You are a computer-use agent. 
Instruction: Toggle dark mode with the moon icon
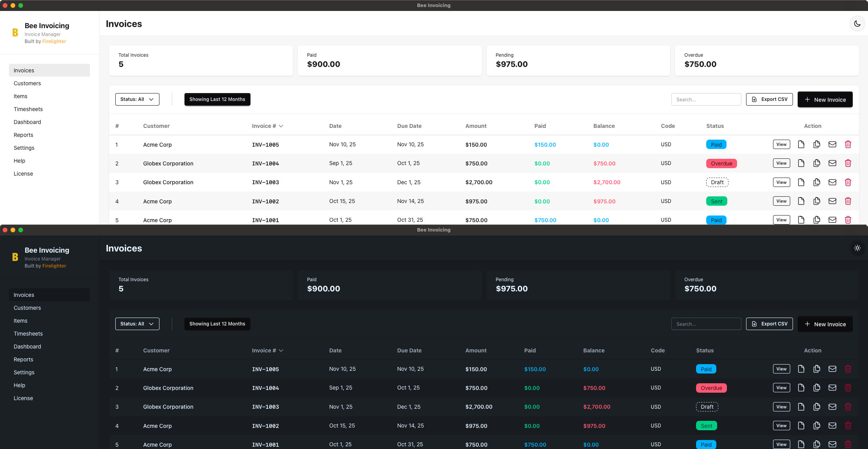click(x=857, y=23)
